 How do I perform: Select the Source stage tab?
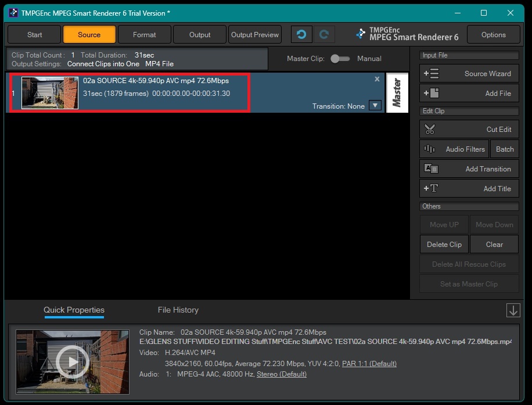coord(89,34)
